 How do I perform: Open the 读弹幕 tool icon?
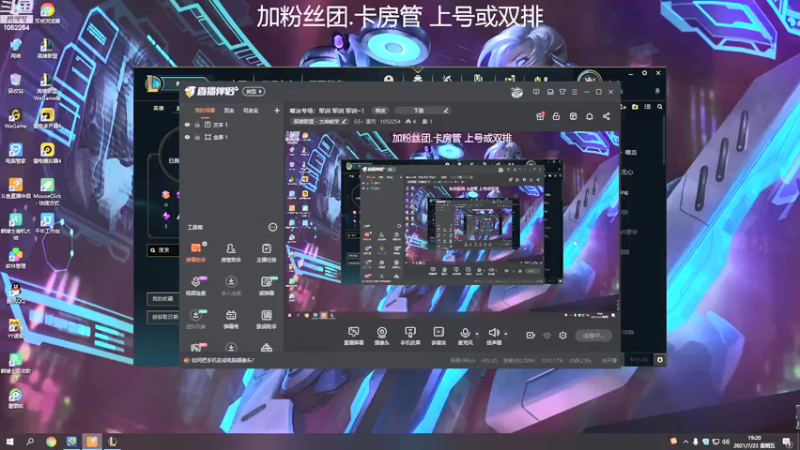click(266, 285)
